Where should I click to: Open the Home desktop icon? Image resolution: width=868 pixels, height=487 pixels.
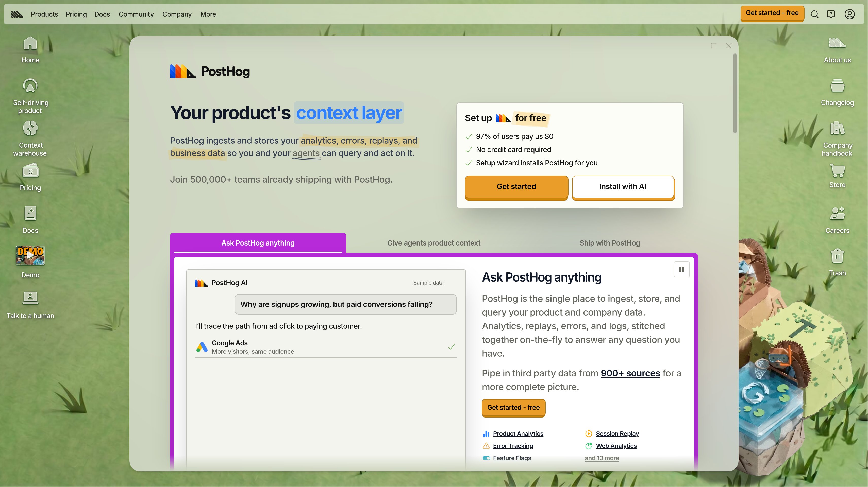pyautogui.click(x=30, y=50)
